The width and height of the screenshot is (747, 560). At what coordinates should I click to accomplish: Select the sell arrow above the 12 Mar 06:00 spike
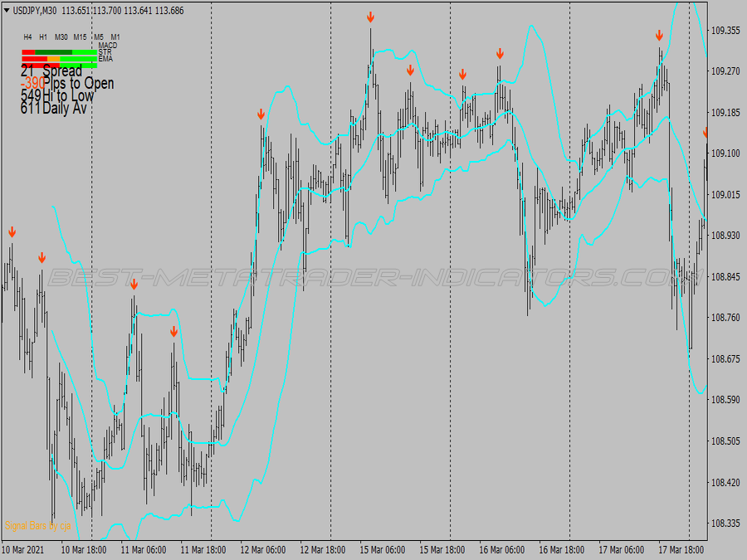click(261, 114)
